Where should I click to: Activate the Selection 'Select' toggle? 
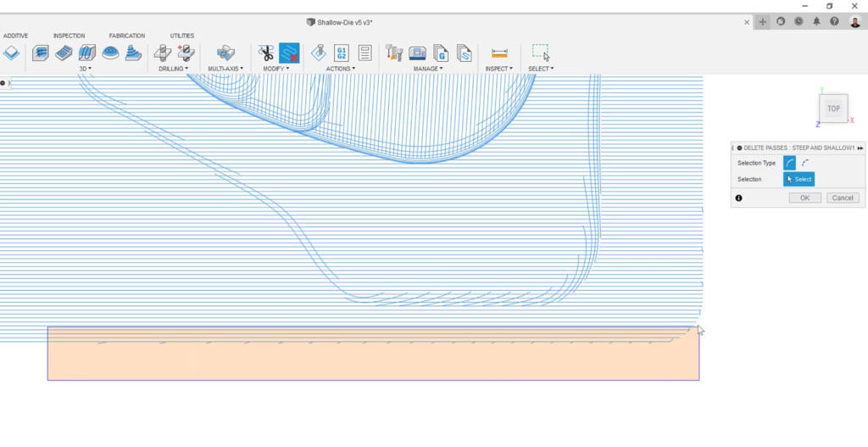[798, 179]
